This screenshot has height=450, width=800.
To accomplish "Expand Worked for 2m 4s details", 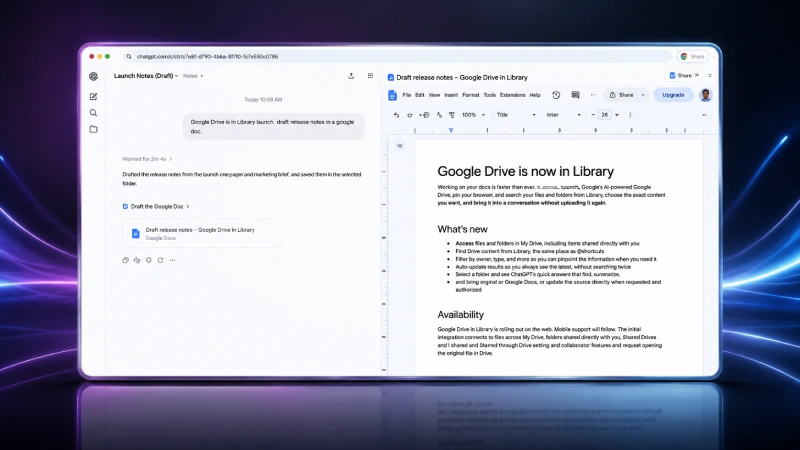I will pos(147,159).
